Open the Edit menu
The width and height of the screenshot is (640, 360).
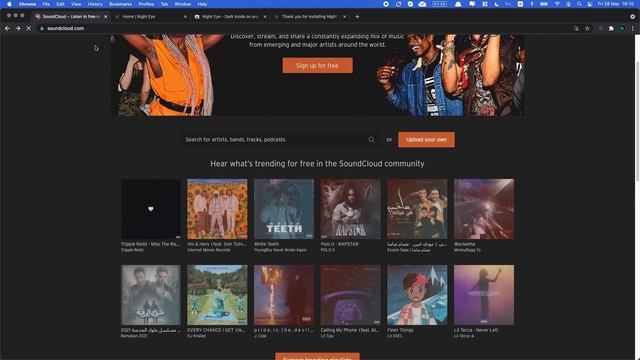[60, 4]
